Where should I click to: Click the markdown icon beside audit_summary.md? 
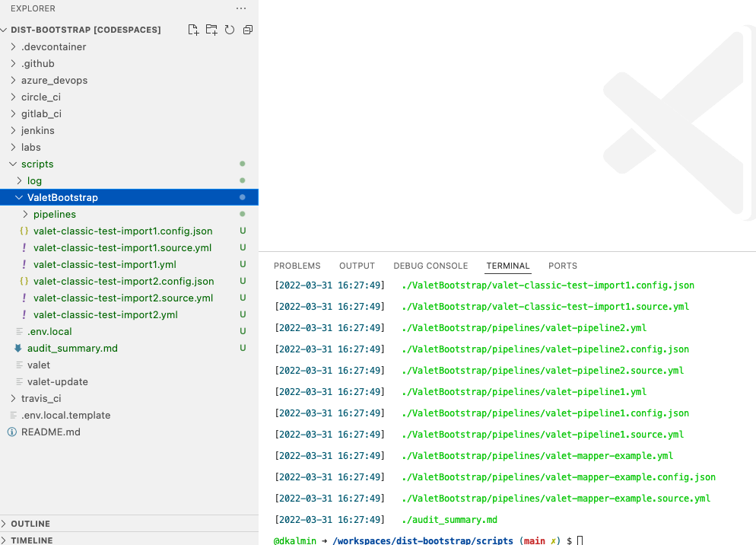tap(18, 348)
